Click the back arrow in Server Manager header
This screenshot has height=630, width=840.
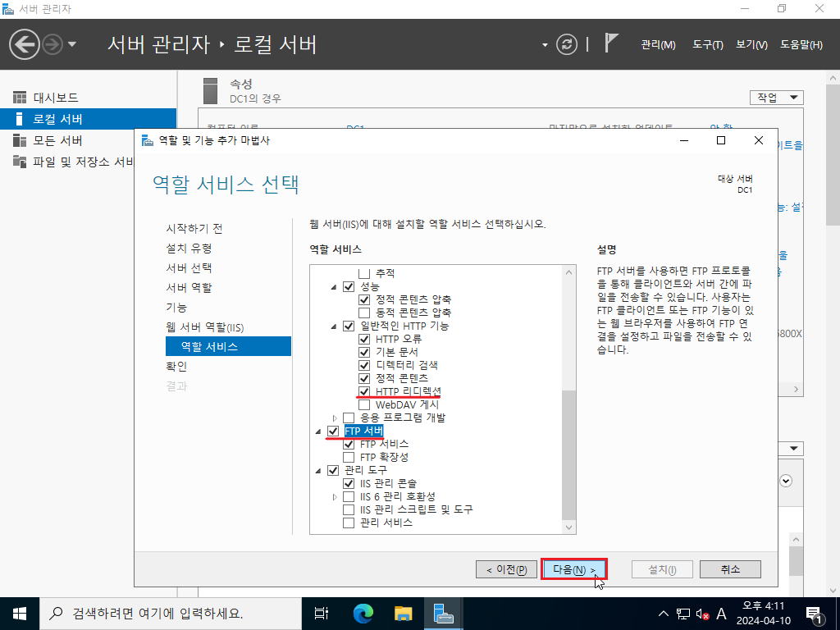(x=24, y=44)
